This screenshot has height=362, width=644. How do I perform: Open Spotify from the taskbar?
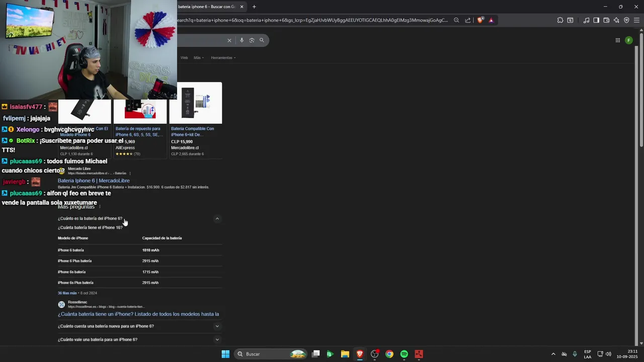point(404,354)
